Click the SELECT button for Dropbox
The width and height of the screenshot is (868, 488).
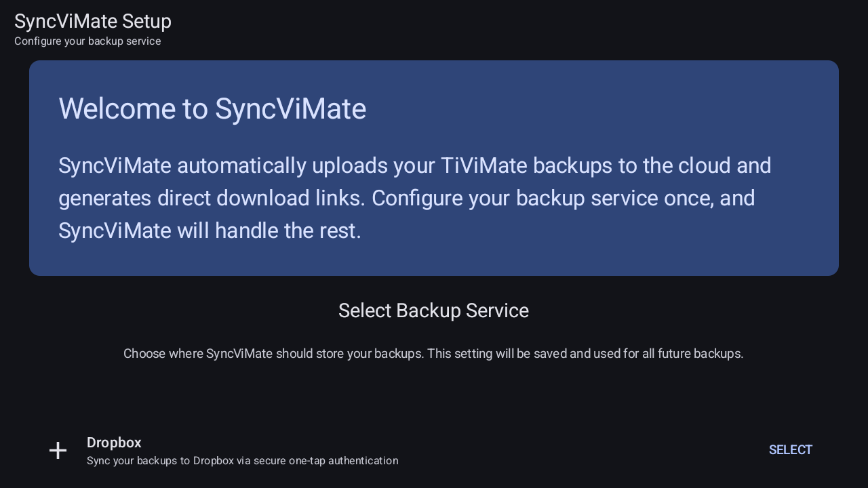pyautogui.click(x=790, y=449)
